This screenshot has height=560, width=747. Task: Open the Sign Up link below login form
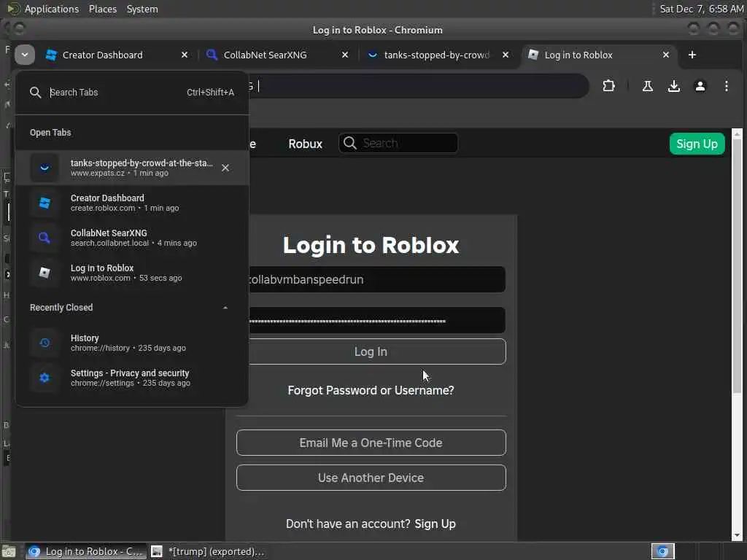[x=435, y=524]
